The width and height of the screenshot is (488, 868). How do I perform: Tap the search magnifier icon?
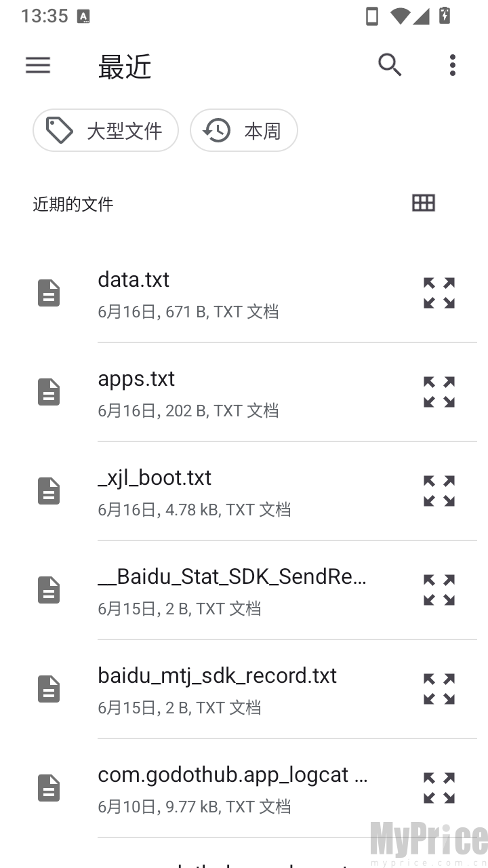pos(390,65)
